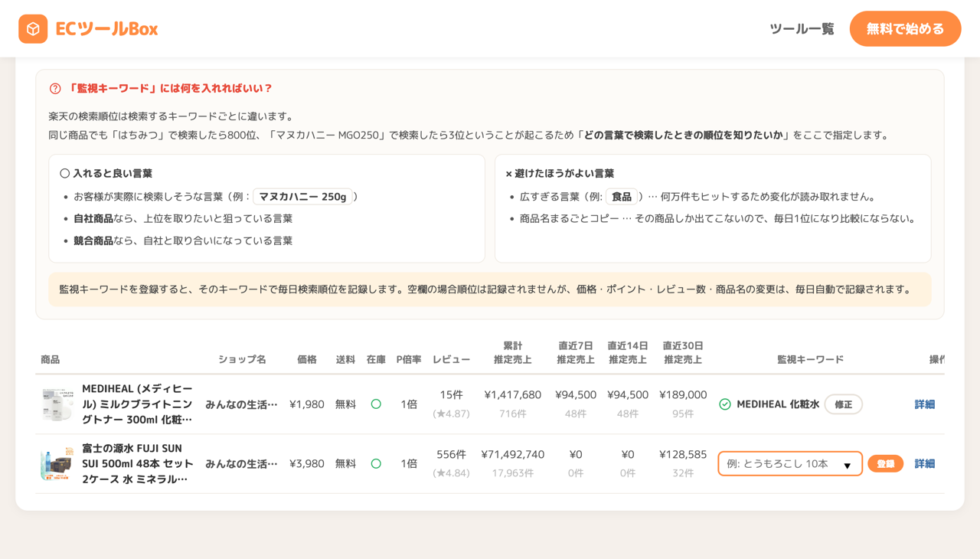Open 詳細 link for 富士の源水 row
Viewport: 980px width, 559px height.
point(924,464)
